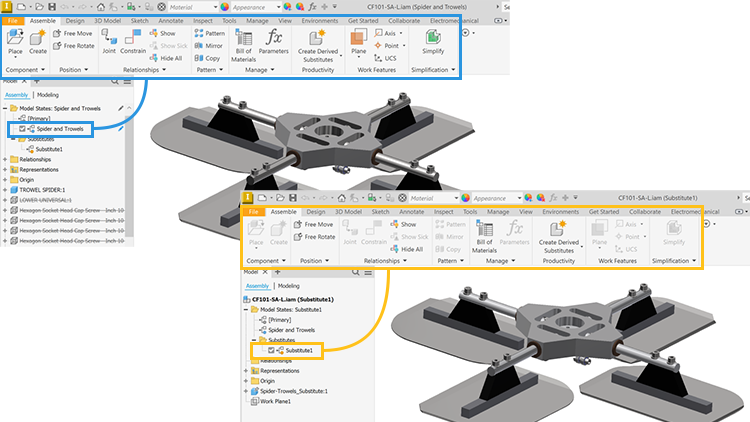Switch to Modeling tab in lower browser
Image resolution: width=750 pixels, height=422 pixels.
pyautogui.click(x=288, y=286)
